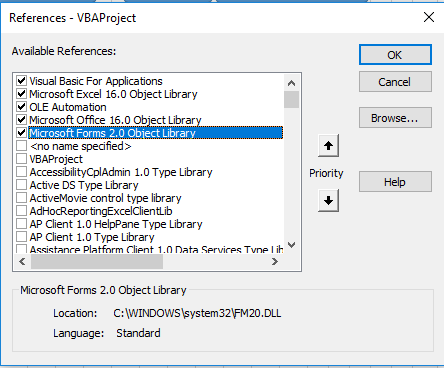
Task: Click the horizontal scrollbar thumb
Action: tap(97, 262)
